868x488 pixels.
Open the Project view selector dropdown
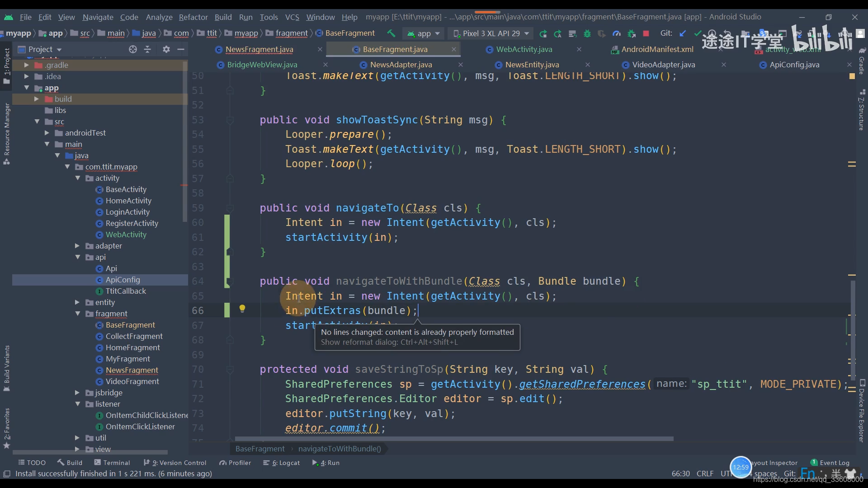(40, 49)
